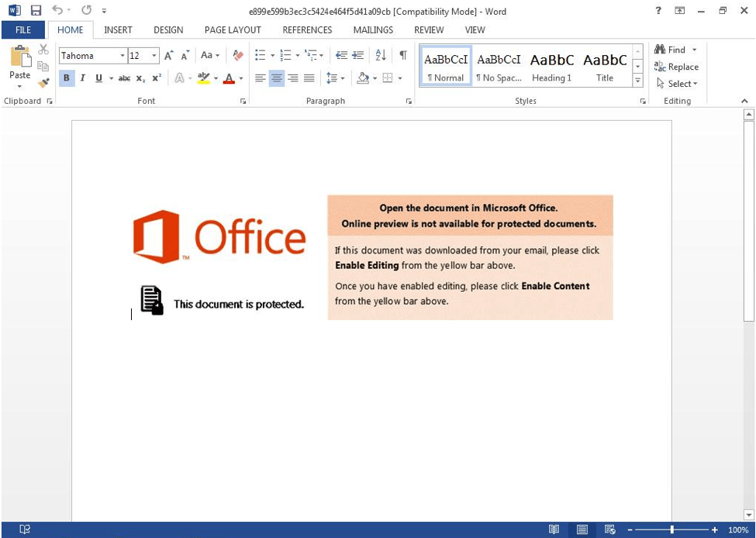
Task: Click the Paste clipboard icon
Action: [x=19, y=57]
